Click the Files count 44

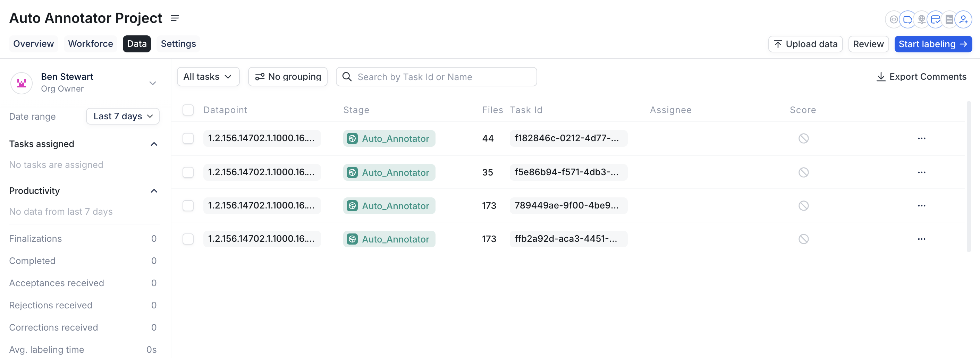coord(488,138)
